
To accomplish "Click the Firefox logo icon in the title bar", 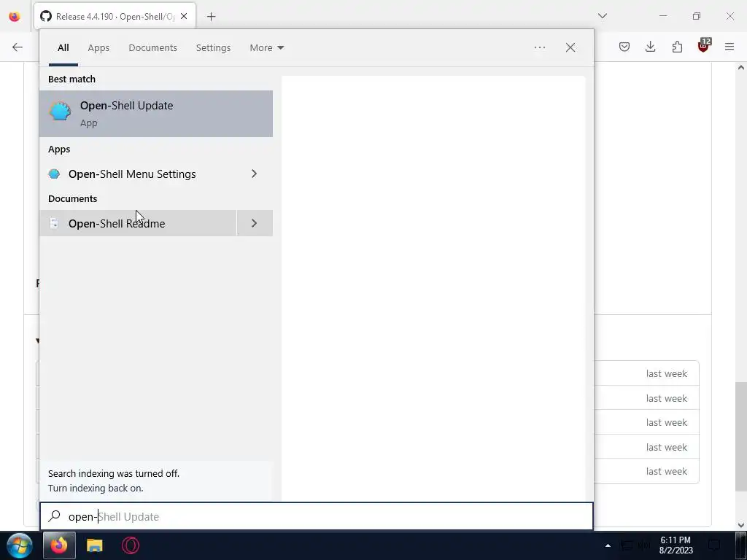I will point(15,17).
